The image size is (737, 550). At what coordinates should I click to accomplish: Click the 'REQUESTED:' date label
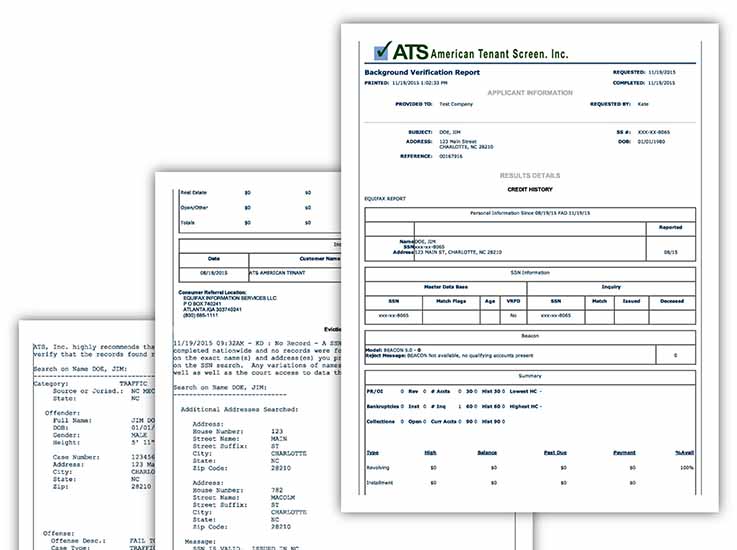click(x=629, y=72)
